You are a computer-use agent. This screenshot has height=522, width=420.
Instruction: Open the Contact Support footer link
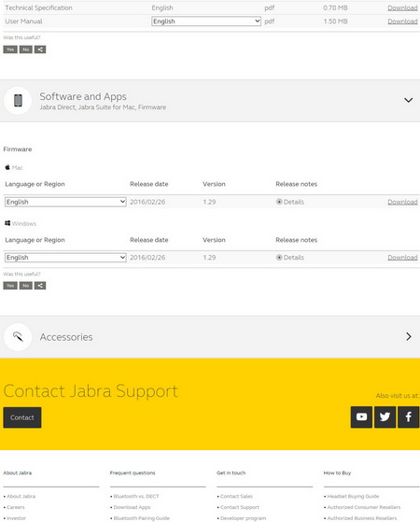pyautogui.click(x=240, y=507)
